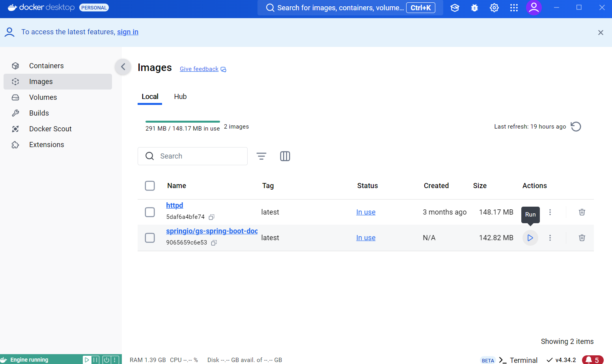The image size is (612, 364).
Task: Open Docker Desktop settings gear
Action: [494, 8]
